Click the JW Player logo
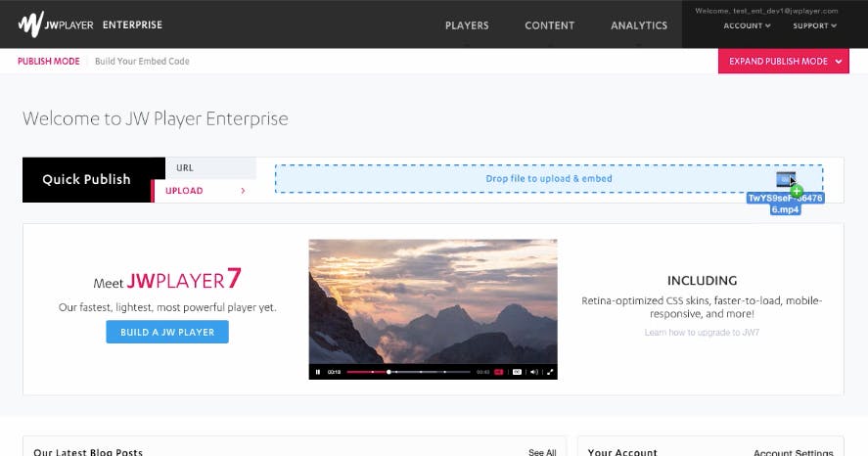Screen dimensions: 868x456 pos(56,24)
